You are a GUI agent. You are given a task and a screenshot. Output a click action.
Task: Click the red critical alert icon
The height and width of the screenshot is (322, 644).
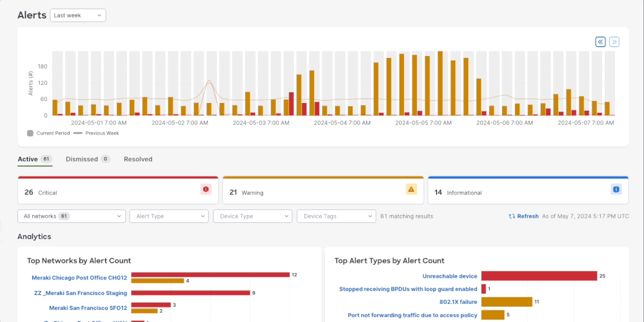point(206,189)
